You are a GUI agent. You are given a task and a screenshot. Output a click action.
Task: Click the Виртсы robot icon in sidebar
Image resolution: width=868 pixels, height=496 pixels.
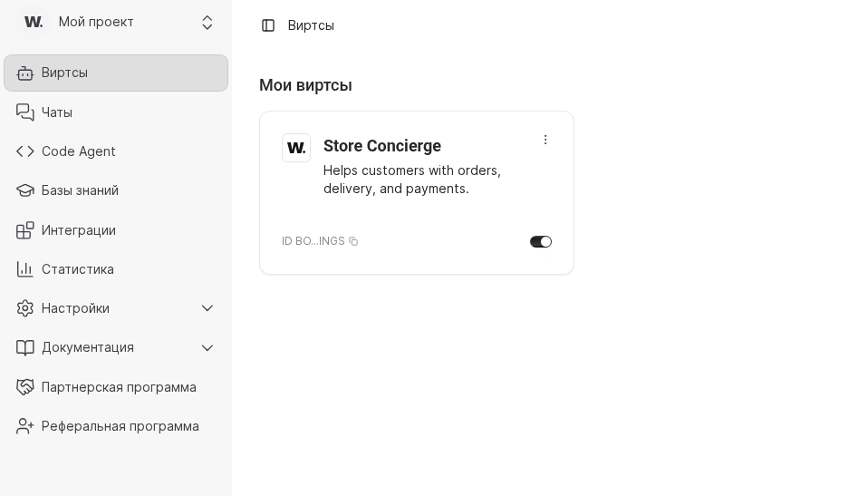(25, 73)
